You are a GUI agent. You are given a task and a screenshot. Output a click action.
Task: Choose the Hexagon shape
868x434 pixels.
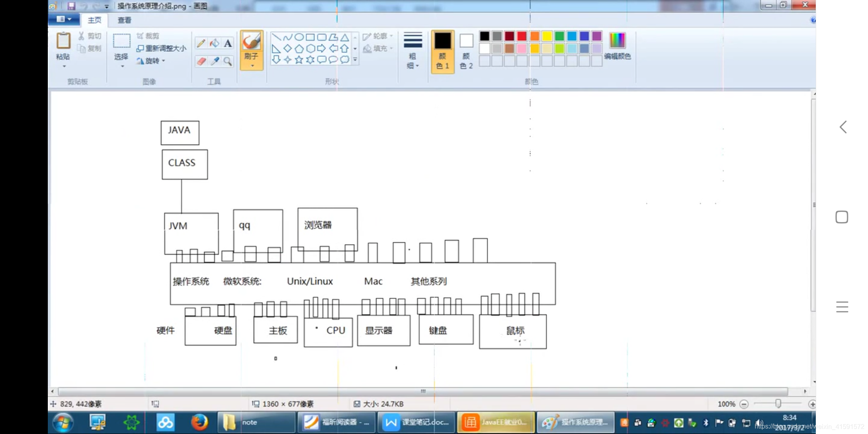tap(310, 49)
